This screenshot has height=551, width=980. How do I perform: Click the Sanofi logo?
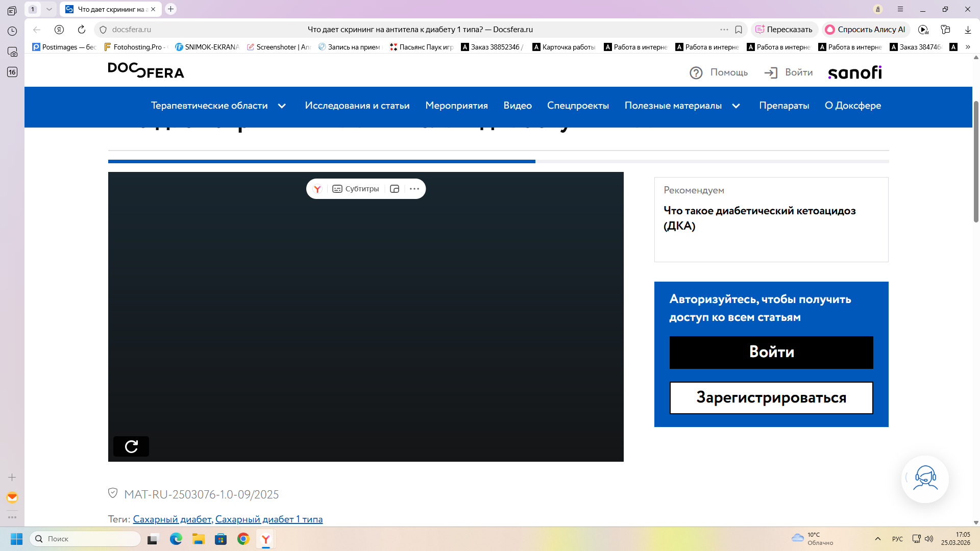point(855,72)
